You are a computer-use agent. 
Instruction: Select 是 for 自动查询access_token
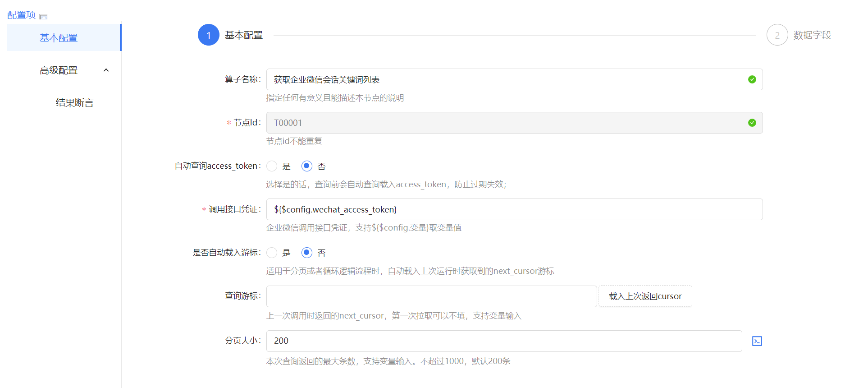click(272, 166)
